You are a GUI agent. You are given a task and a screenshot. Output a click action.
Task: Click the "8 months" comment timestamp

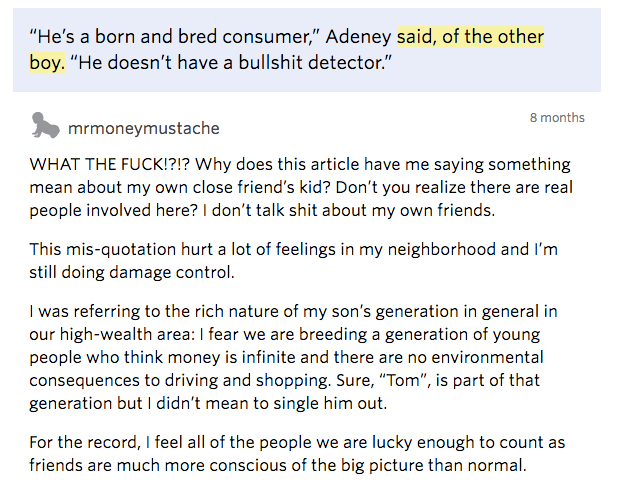point(557,118)
